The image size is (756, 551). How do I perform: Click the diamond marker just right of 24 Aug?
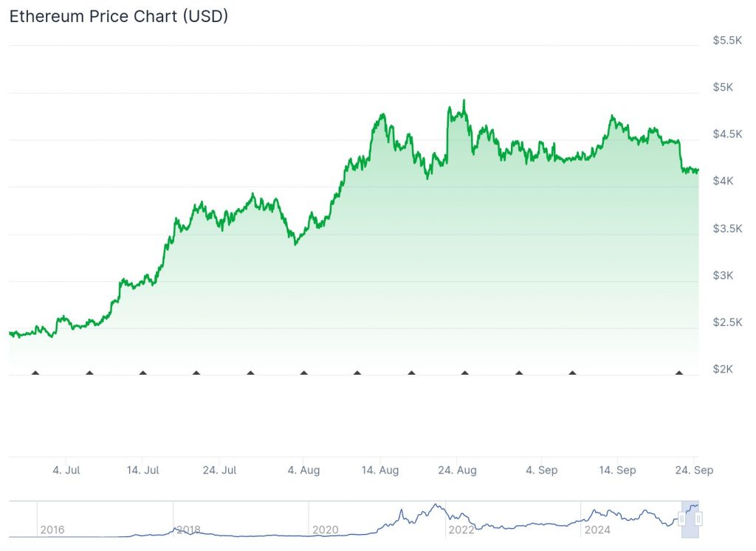coord(464,373)
